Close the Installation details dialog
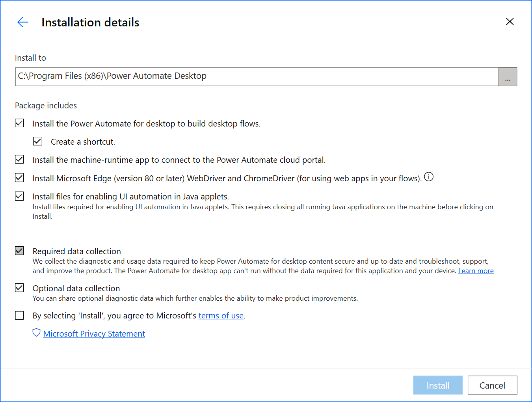Image resolution: width=532 pixels, height=402 pixels. pos(510,22)
